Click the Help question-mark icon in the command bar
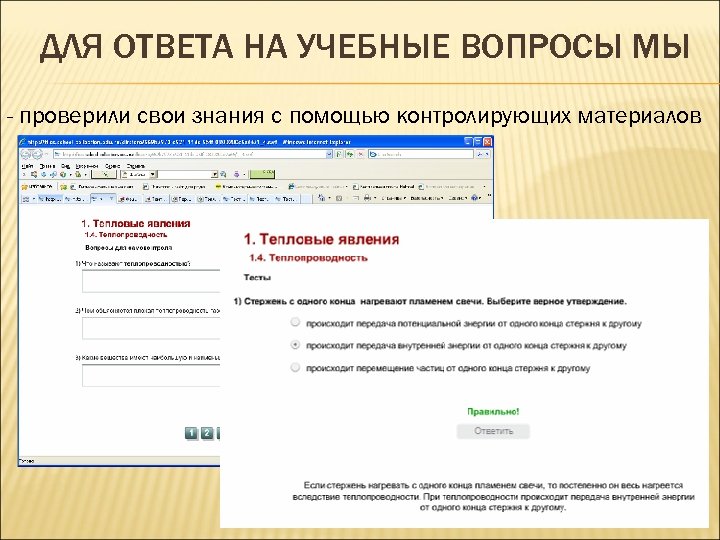Screen dimensions: 720x540 (x=474, y=198)
